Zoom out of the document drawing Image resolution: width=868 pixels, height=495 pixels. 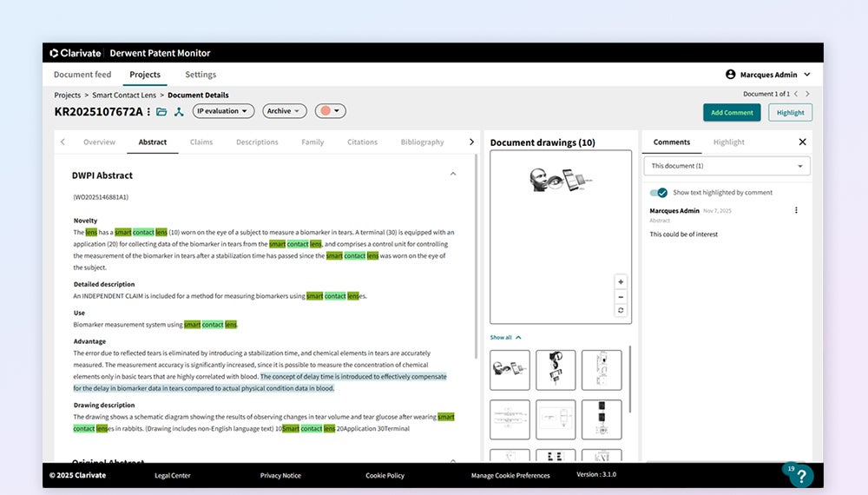click(x=621, y=296)
